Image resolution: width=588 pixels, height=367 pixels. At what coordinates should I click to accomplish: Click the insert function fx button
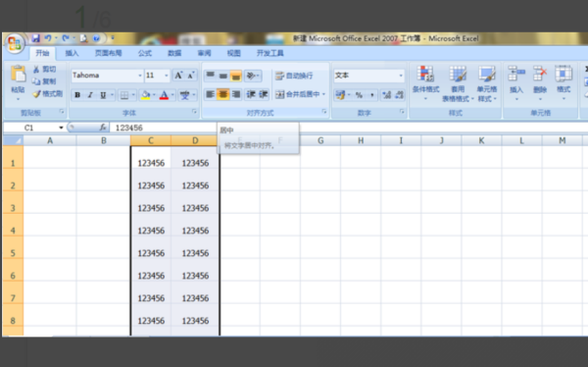pyautogui.click(x=102, y=128)
